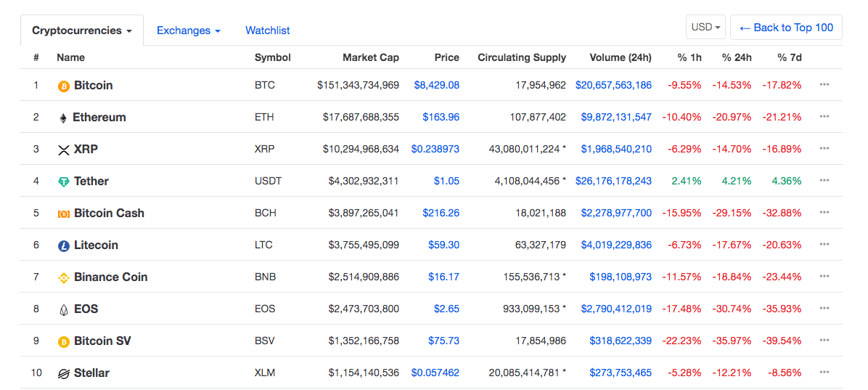The height and width of the screenshot is (390, 868).
Task: Sort by the Market Cap column header
Action: coord(370,57)
